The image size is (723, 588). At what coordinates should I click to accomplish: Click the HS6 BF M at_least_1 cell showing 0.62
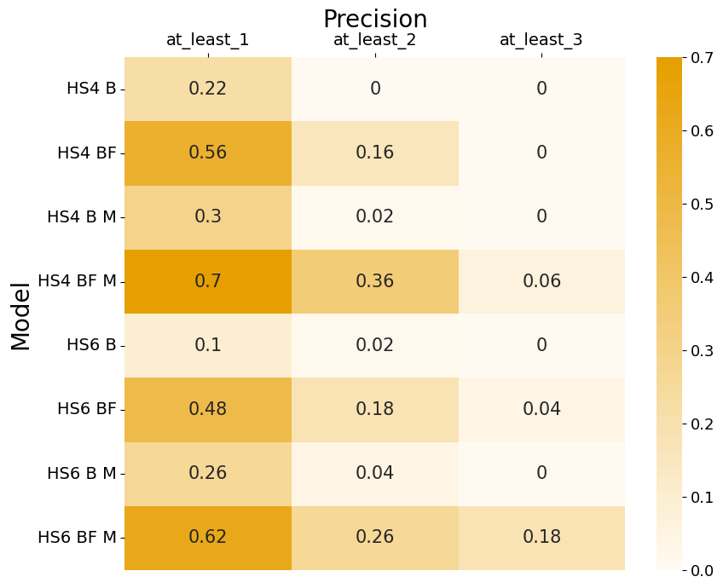pos(207,538)
